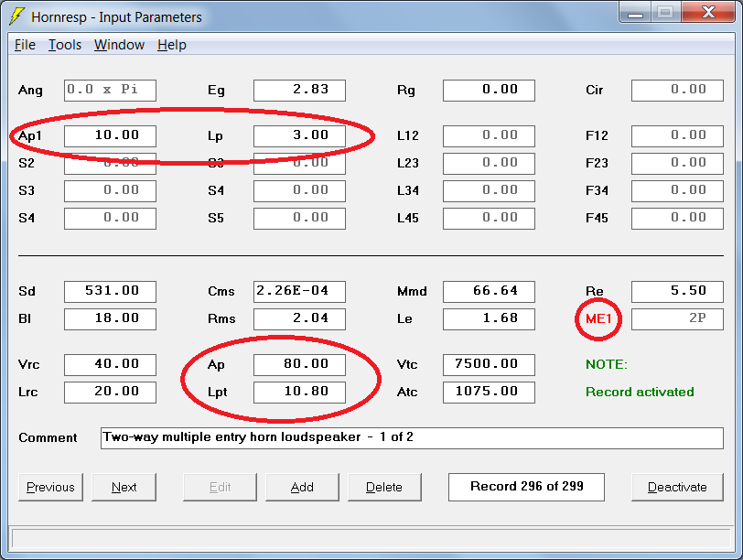Click the Lrc field showing 20.00

coord(110,393)
